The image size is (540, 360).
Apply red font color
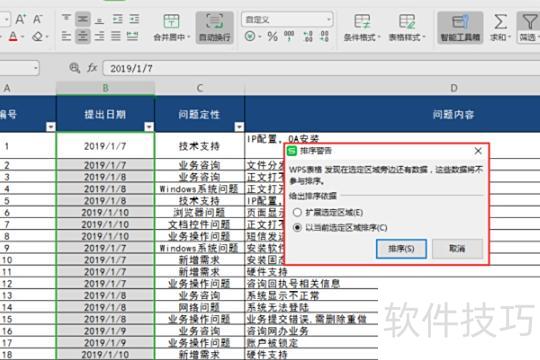(x=13, y=36)
